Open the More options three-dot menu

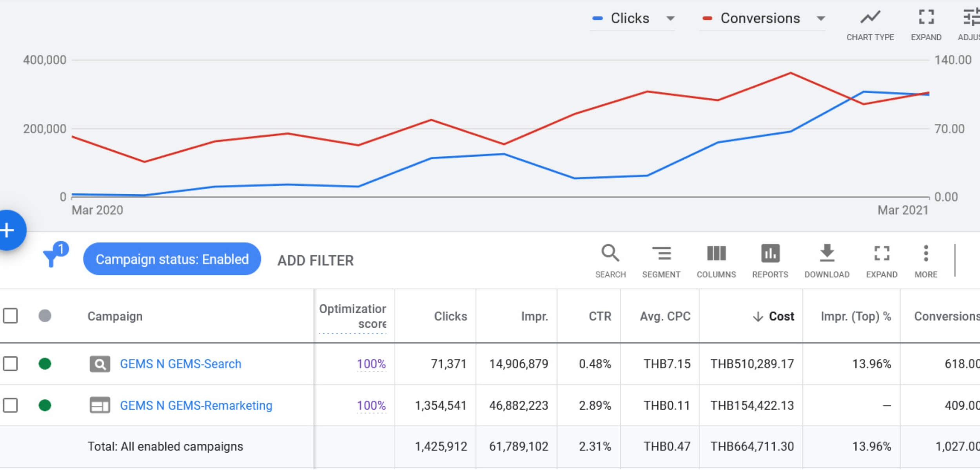coord(926,254)
